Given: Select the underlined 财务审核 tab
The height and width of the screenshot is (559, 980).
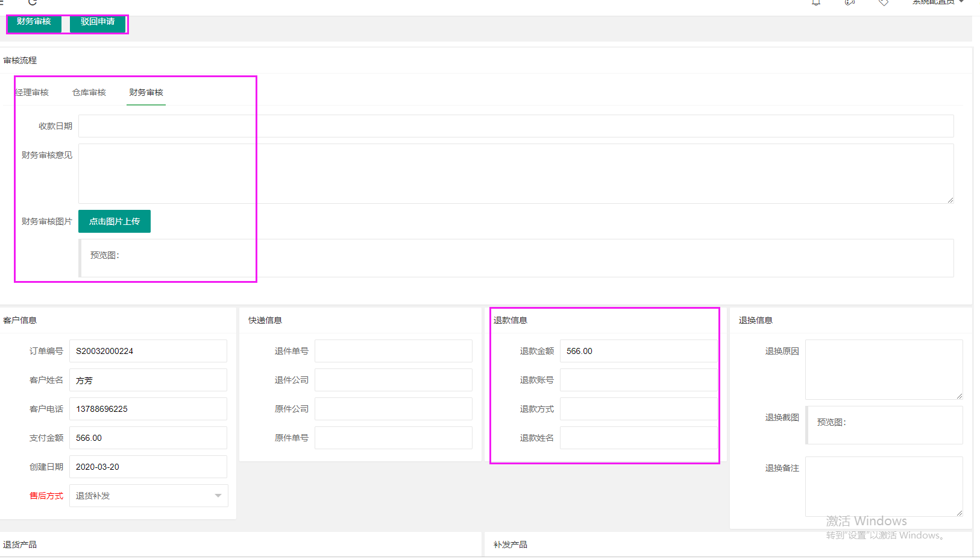Looking at the screenshot, I should coord(146,92).
